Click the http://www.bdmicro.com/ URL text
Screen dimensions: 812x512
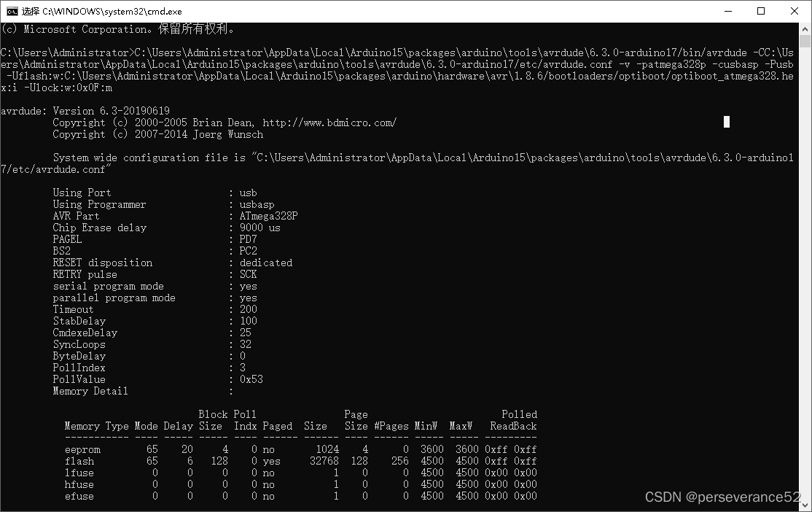[x=329, y=123]
